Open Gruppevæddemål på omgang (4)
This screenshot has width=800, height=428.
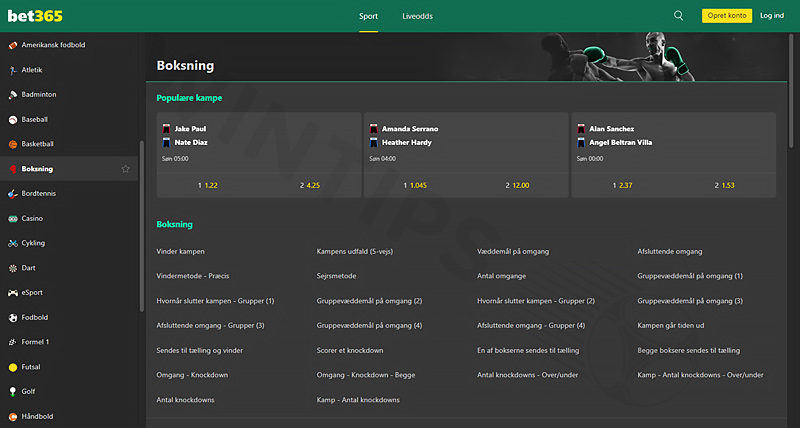[x=369, y=325]
